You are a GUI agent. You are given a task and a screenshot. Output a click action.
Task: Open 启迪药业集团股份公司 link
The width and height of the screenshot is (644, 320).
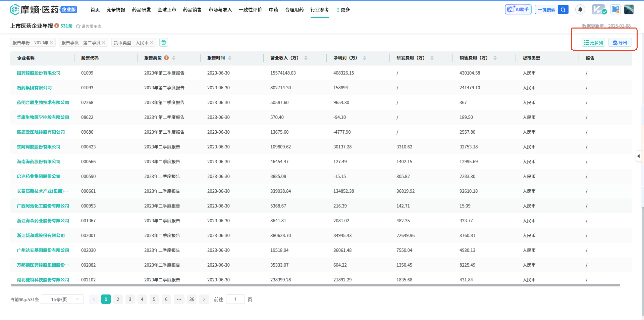[x=39, y=176]
